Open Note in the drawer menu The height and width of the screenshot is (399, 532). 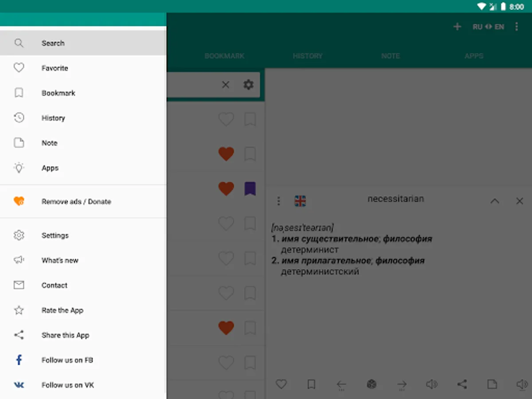83,143
